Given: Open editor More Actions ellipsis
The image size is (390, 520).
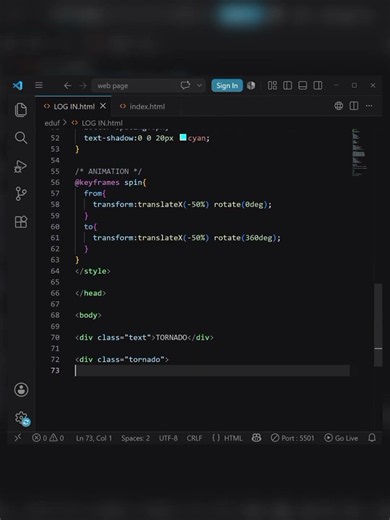Looking at the screenshot, I should 369,106.
